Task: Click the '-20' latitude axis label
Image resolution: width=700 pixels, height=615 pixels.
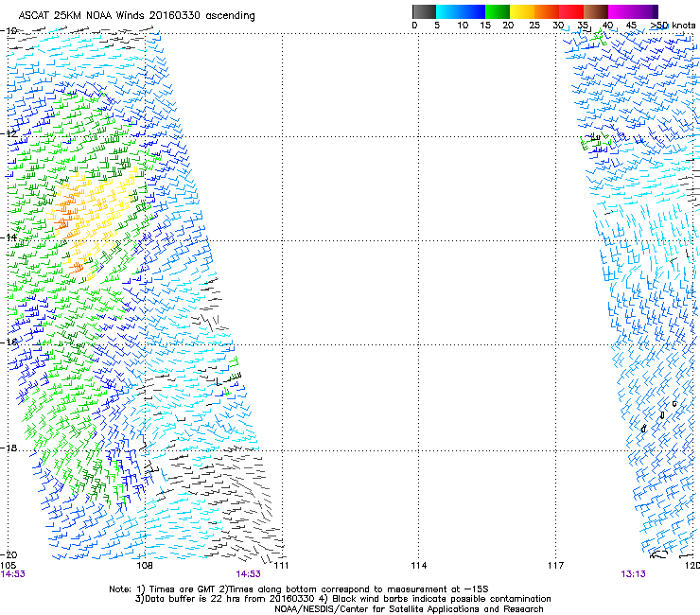Action: click(x=9, y=554)
